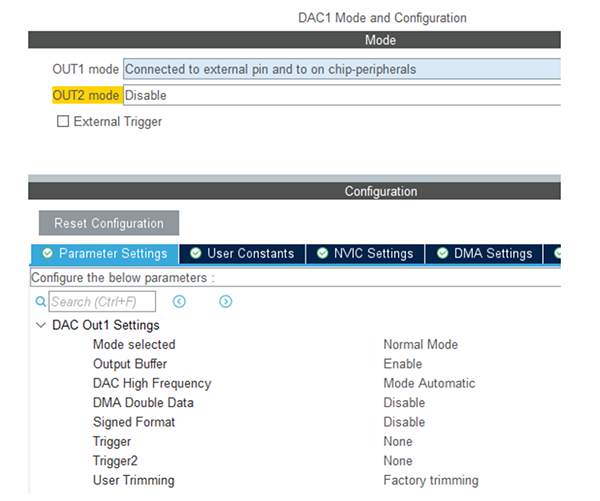The image size is (600, 501).
Task: Open the OUT1 mode dropdown
Action: (340, 70)
